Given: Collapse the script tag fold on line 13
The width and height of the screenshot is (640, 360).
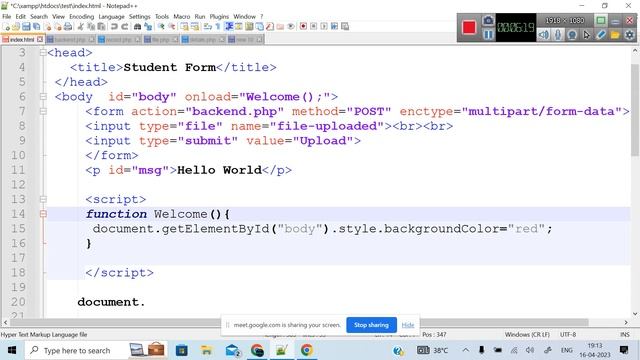Looking at the screenshot, I should [43, 199].
